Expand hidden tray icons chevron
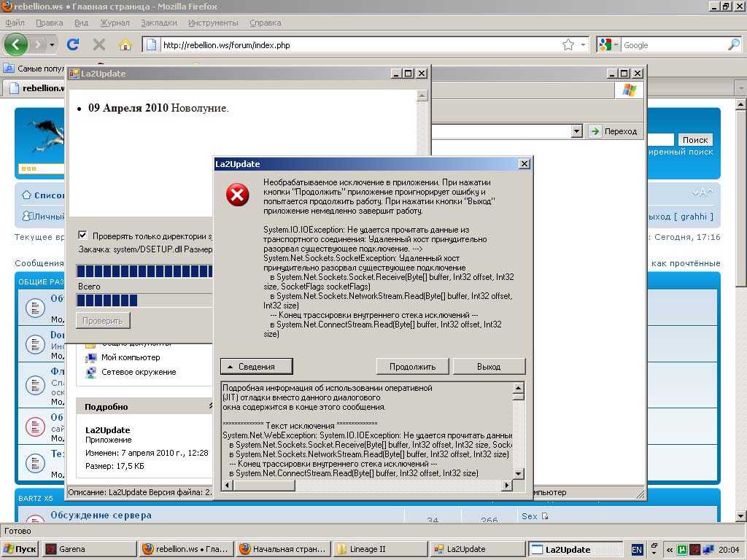Image resolution: width=747 pixels, height=560 pixels. tap(670, 550)
